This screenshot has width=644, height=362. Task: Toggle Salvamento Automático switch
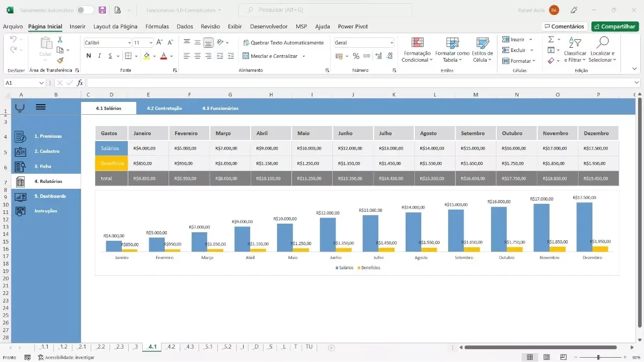pos(85,10)
